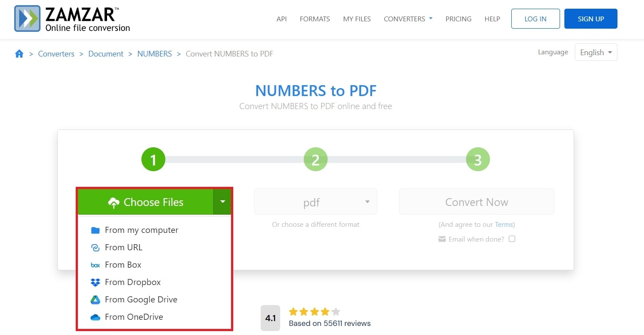Open PRICING page
This screenshot has height=335, width=644.
458,19
